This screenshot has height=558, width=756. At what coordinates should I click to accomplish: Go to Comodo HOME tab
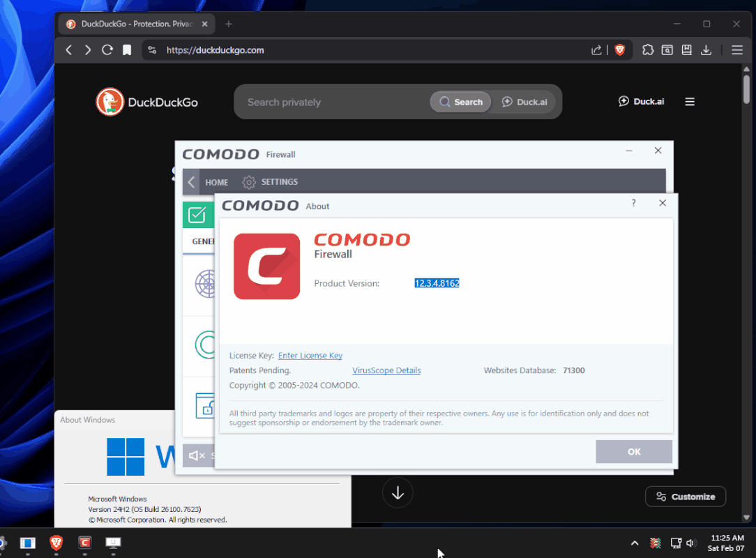(216, 182)
